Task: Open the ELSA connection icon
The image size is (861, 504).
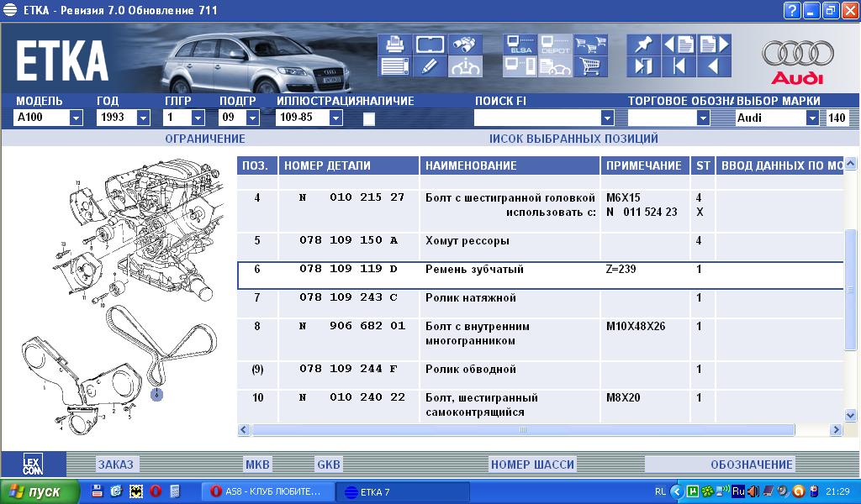Action: click(519, 45)
